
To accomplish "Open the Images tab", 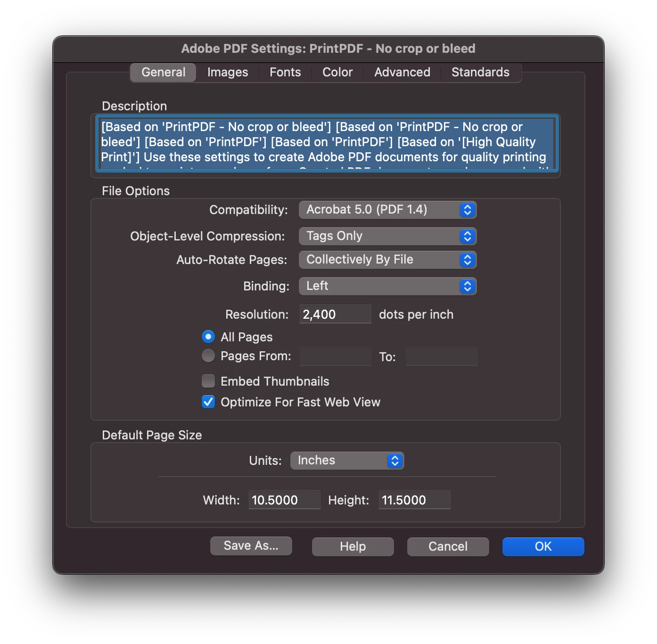I will point(228,72).
